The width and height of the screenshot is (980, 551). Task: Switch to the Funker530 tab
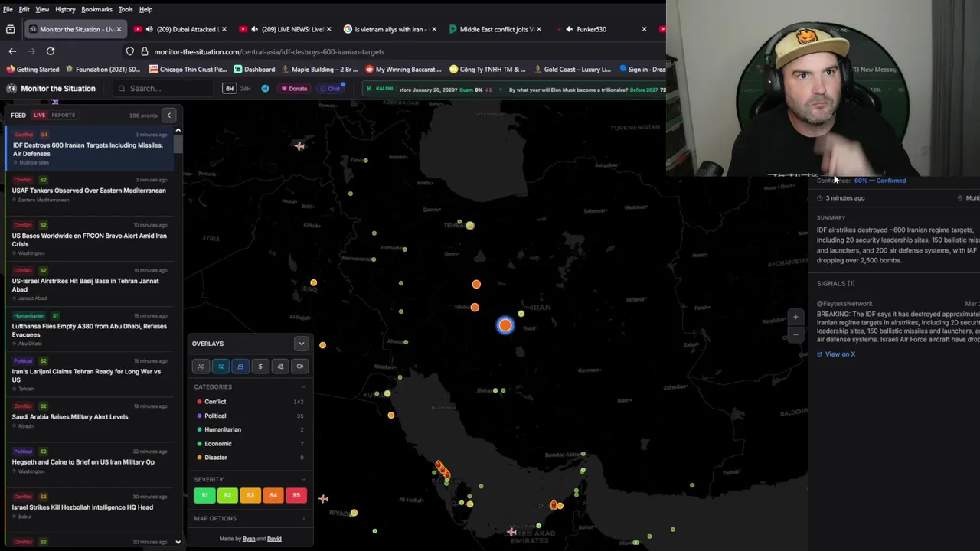click(x=600, y=29)
